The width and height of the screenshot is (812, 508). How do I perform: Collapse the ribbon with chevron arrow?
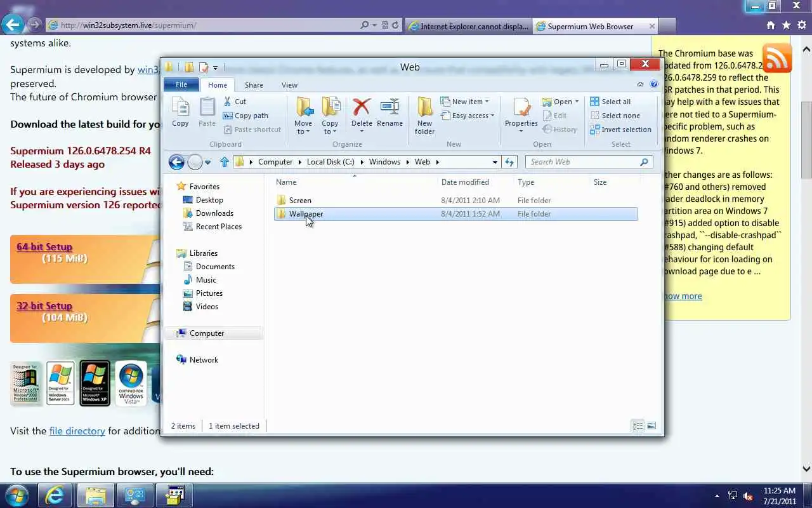click(641, 84)
